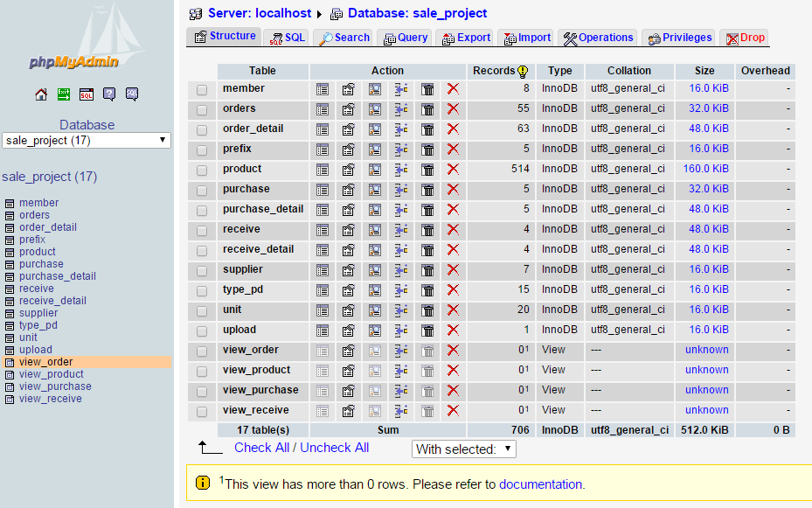Open the Home icon in sidebar

click(41, 94)
